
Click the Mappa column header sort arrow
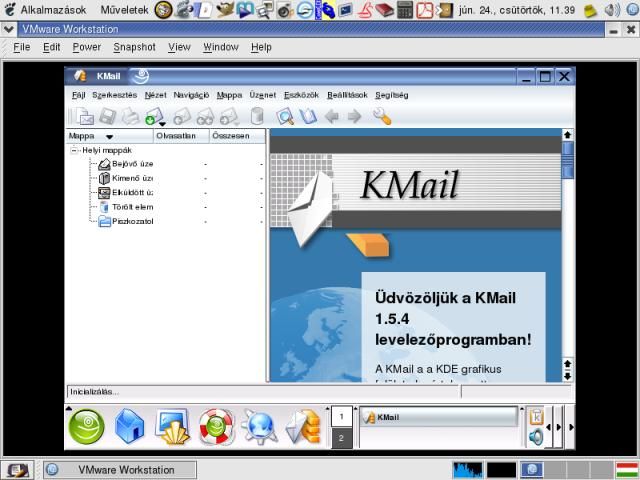coord(109,136)
